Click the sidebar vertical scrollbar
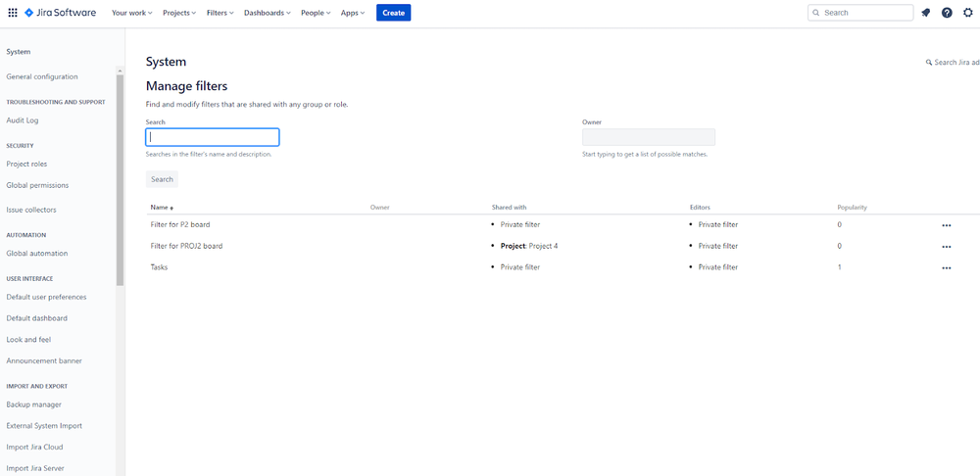This screenshot has width=980, height=476. [x=120, y=179]
